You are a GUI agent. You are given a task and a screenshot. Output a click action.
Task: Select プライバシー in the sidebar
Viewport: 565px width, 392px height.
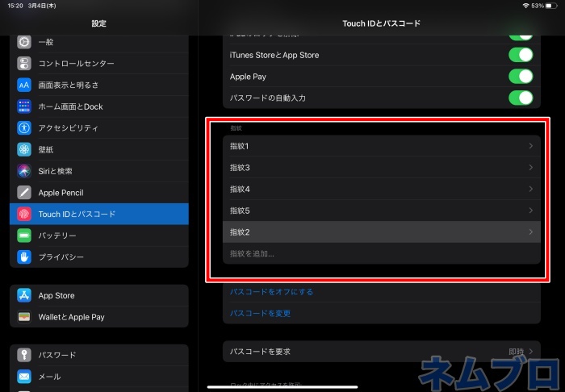tap(99, 257)
